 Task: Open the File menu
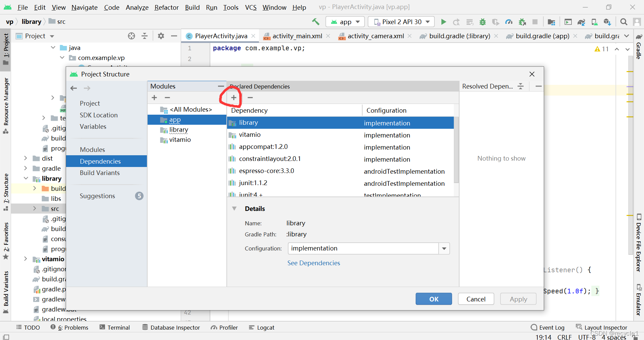tap(22, 7)
